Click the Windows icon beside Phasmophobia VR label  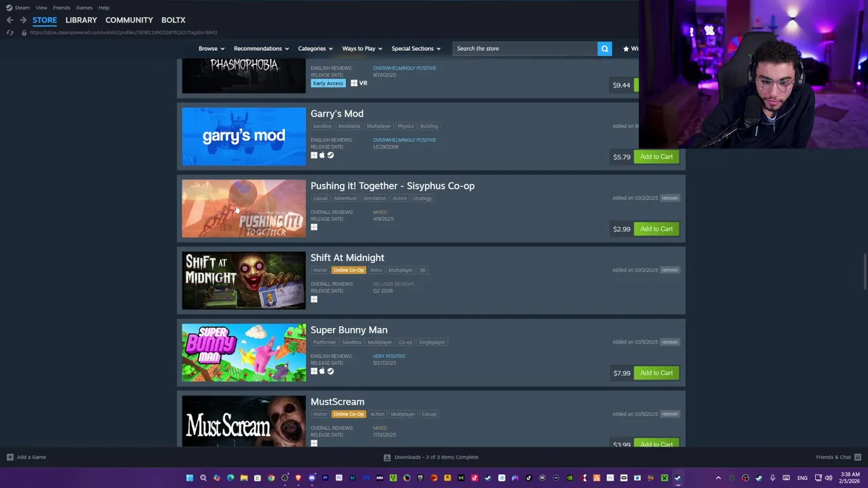[353, 83]
